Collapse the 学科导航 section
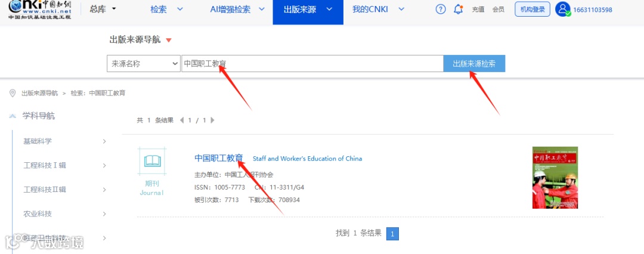Viewport: 644px width, 254px height. [13, 116]
